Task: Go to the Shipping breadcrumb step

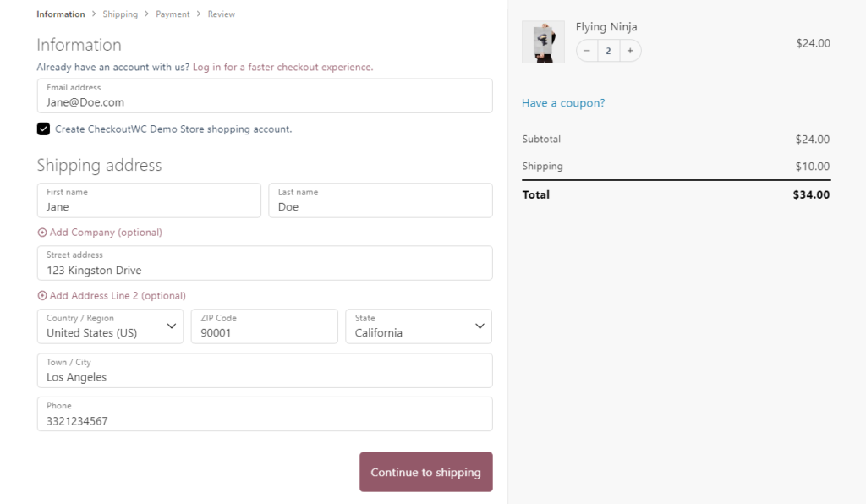Action: [119, 14]
